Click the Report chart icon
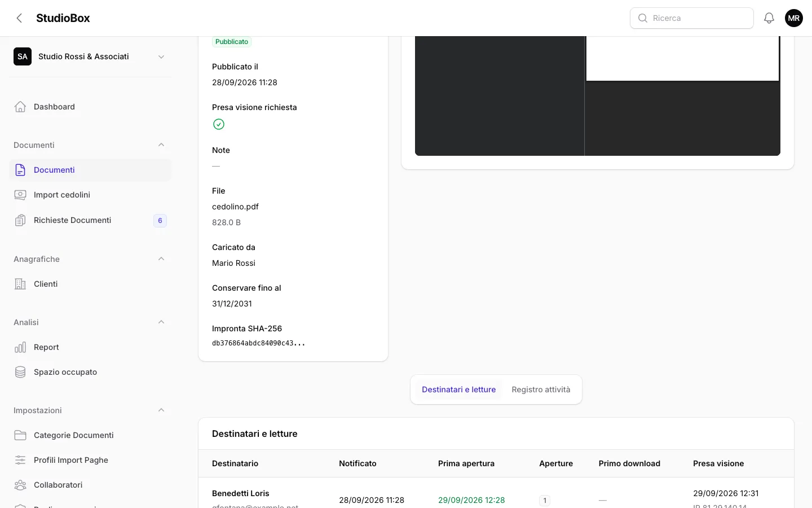This screenshot has height=508, width=812. click(20, 347)
